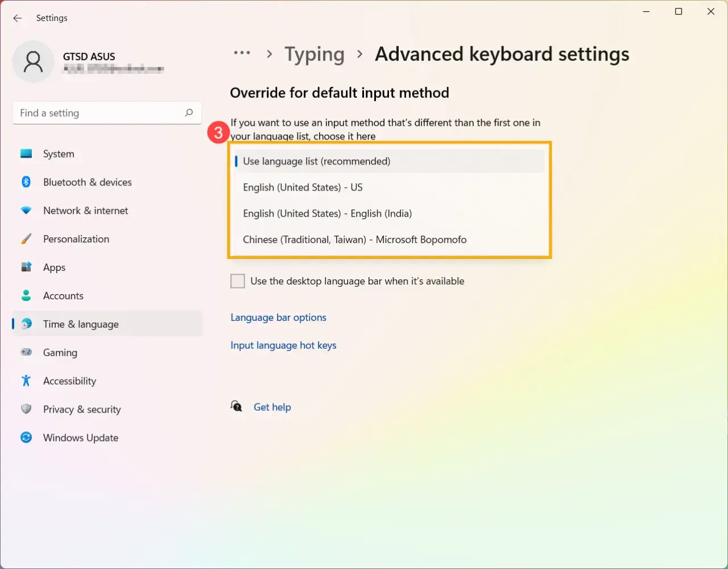Image resolution: width=728 pixels, height=569 pixels.
Task: Select Use language list (recommended) option
Action: (x=389, y=161)
